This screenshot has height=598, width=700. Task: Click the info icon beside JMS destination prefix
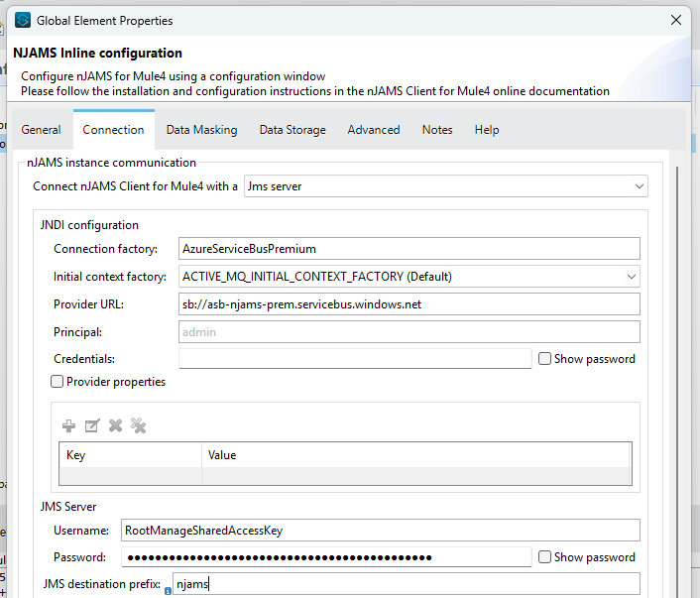[168, 591]
